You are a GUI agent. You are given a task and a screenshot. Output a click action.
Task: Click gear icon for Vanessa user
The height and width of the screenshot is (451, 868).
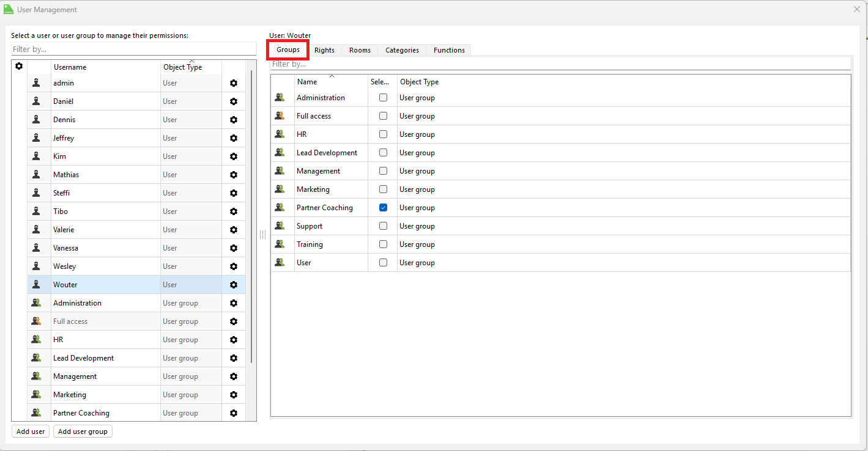(x=233, y=248)
